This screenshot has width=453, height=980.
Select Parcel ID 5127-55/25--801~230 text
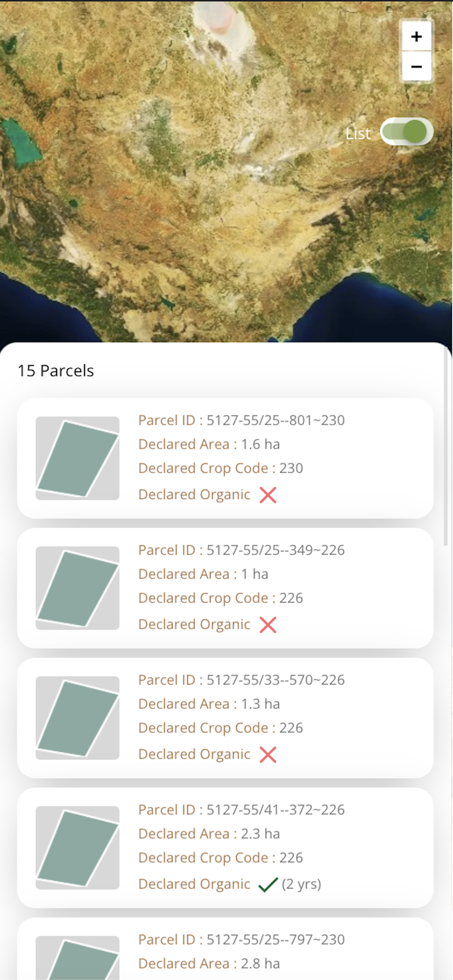[242, 420]
